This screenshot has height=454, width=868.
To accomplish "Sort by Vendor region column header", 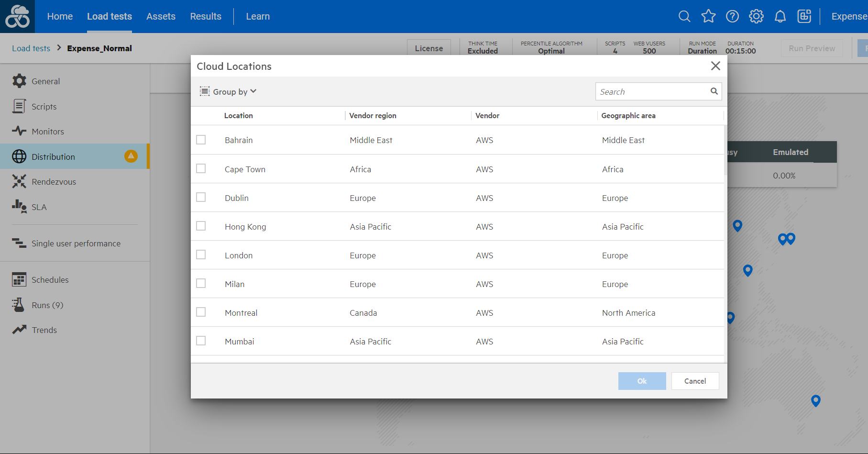I will click(373, 116).
